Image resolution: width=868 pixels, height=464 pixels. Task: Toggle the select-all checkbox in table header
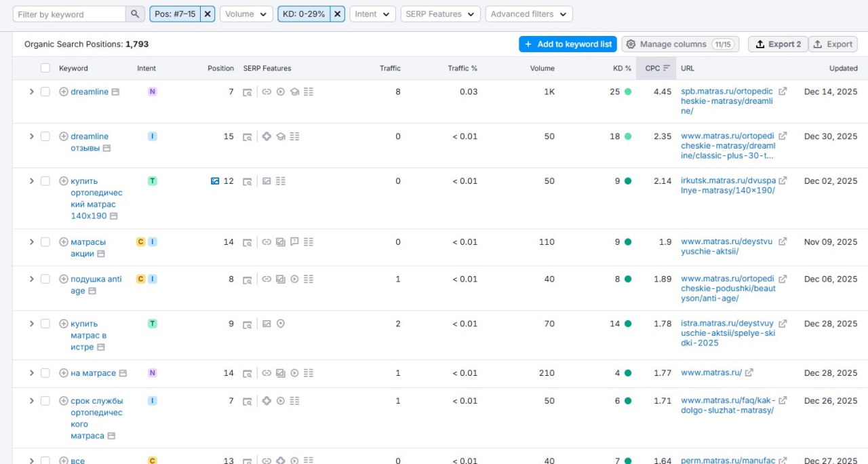[x=45, y=69]
